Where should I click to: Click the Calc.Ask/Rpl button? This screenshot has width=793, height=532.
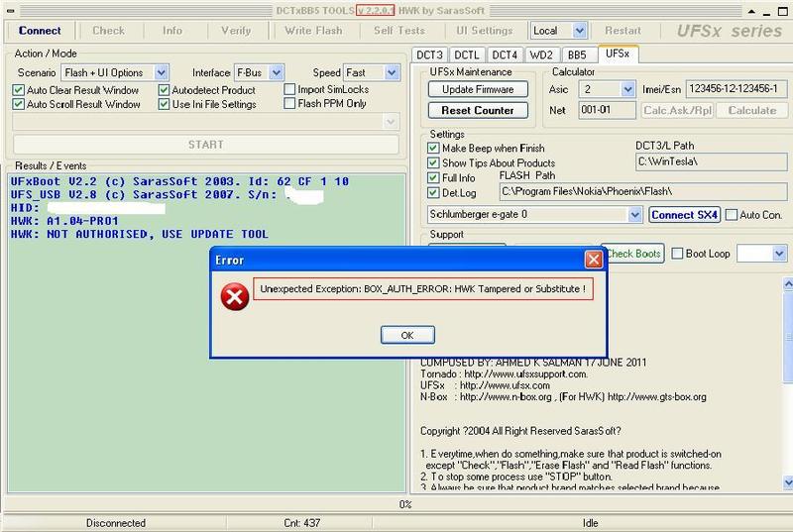click(677, 110)
